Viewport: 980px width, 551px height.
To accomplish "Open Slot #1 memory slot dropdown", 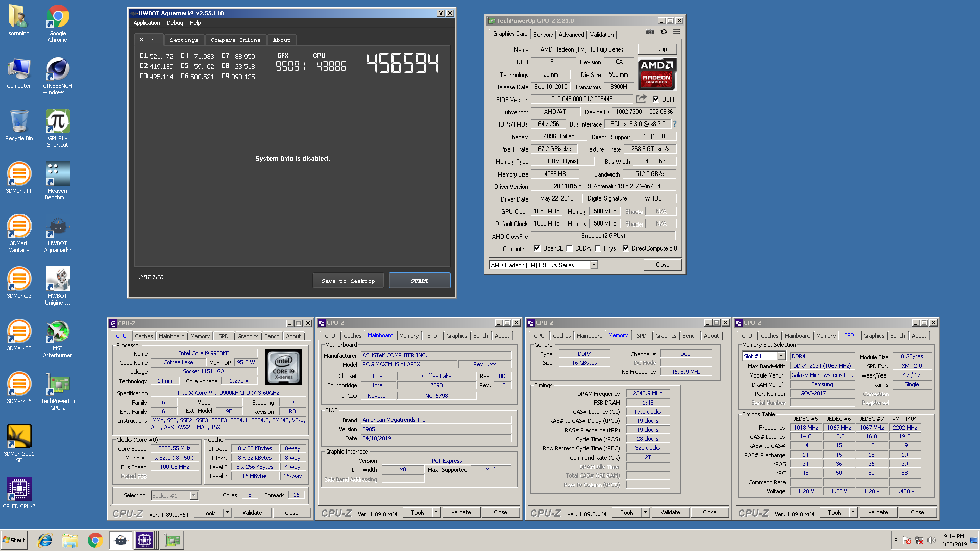I will coord(780,356).
